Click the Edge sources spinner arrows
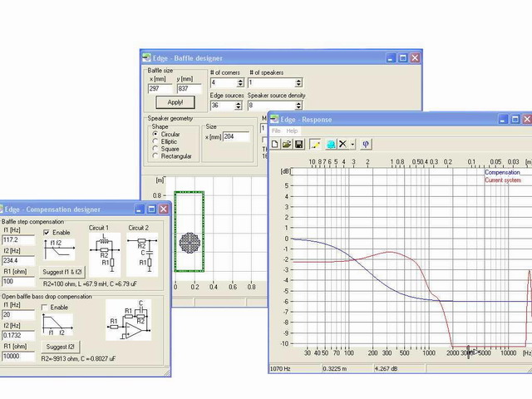The image size is (532, 399). click(x=239, y=106)
